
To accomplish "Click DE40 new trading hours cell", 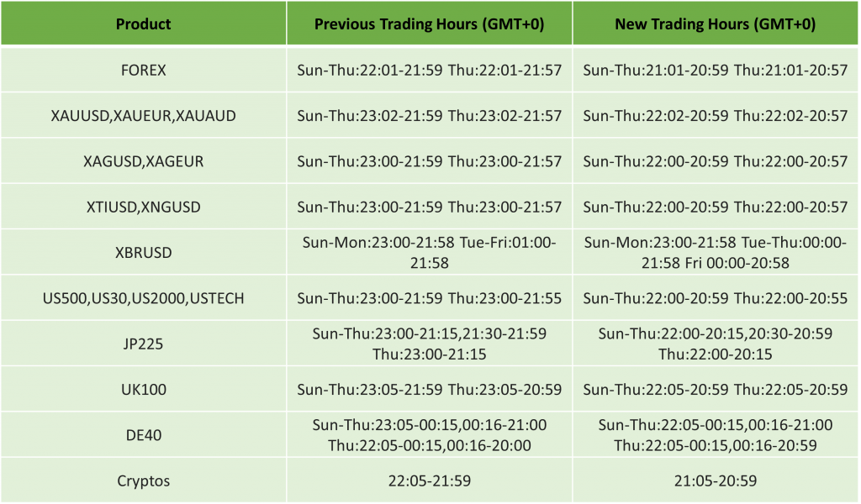I will click(x=715, y=435).
